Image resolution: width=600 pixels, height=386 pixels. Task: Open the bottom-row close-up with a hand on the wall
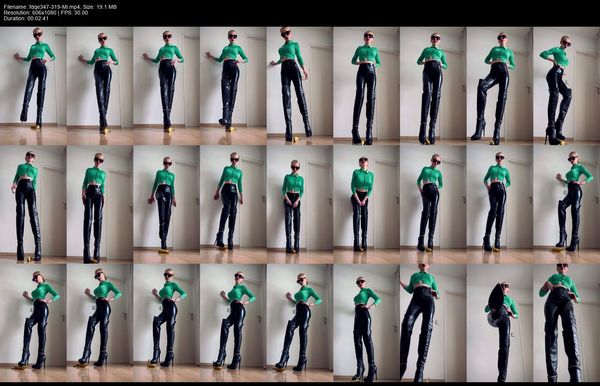point(433,323)
